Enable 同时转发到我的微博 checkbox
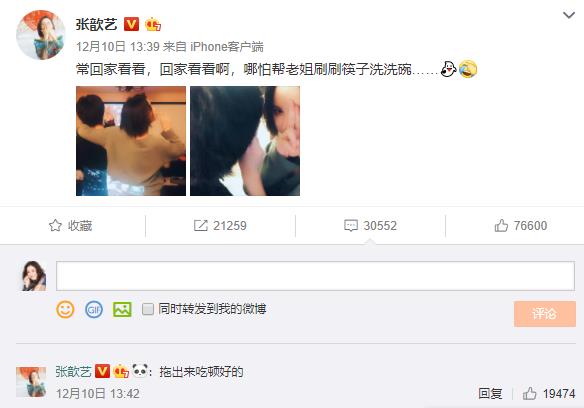The height and width of the screenshot is (408, 584). click(148, 309)
